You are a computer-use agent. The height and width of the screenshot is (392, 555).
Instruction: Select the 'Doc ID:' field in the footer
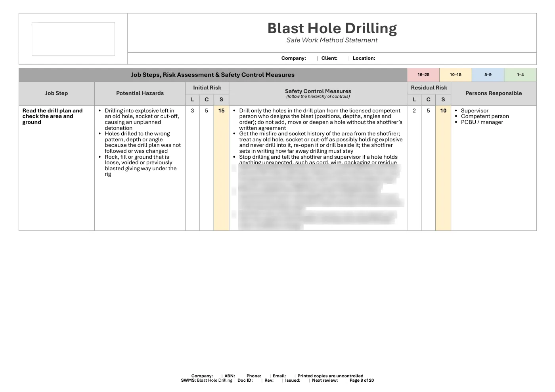click(245, 381)
